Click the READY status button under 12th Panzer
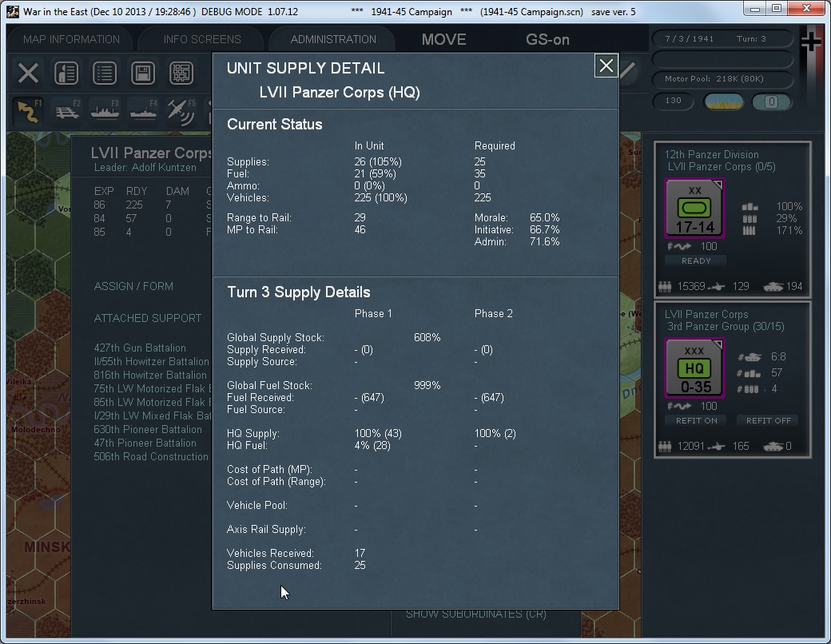The image size is (831, 644). tap(694, 260)
